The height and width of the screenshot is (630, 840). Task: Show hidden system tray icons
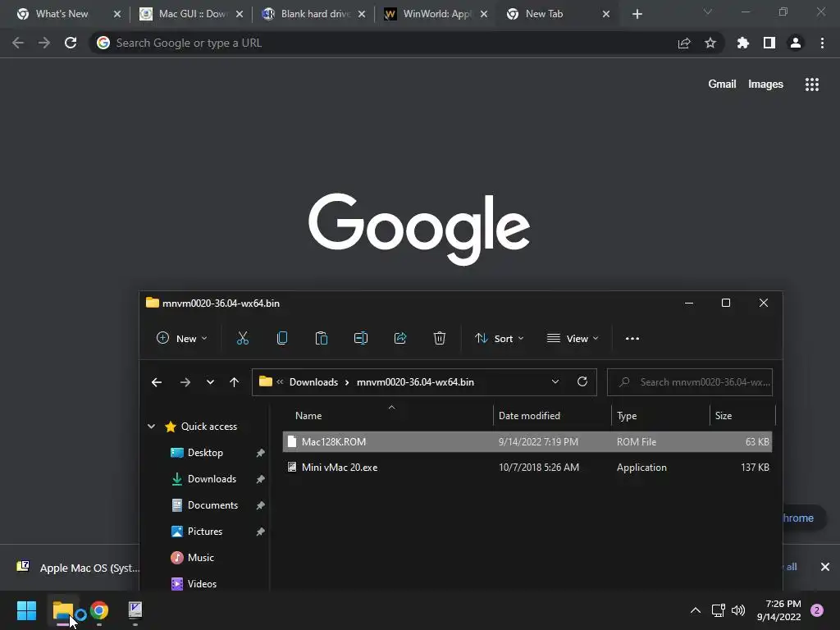pyautogui.click(x=696, y=610)
